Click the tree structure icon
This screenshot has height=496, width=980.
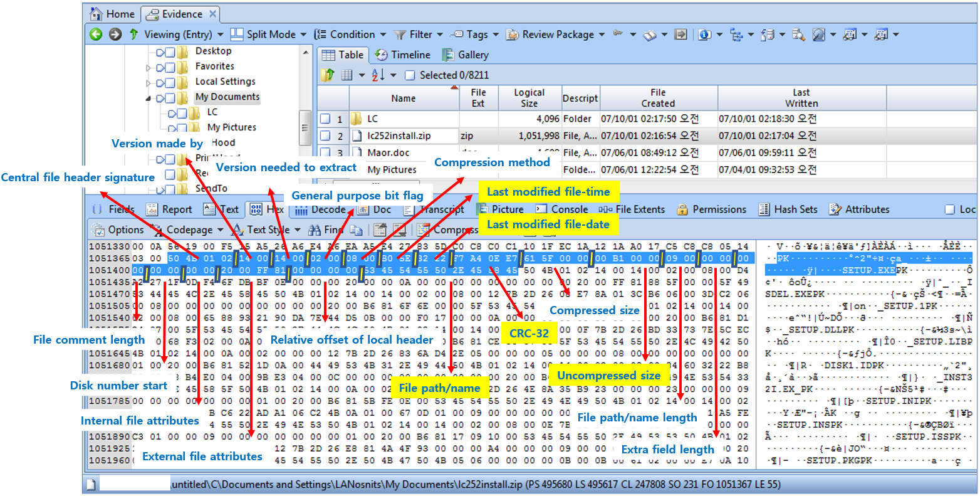(x=736, y=34)
